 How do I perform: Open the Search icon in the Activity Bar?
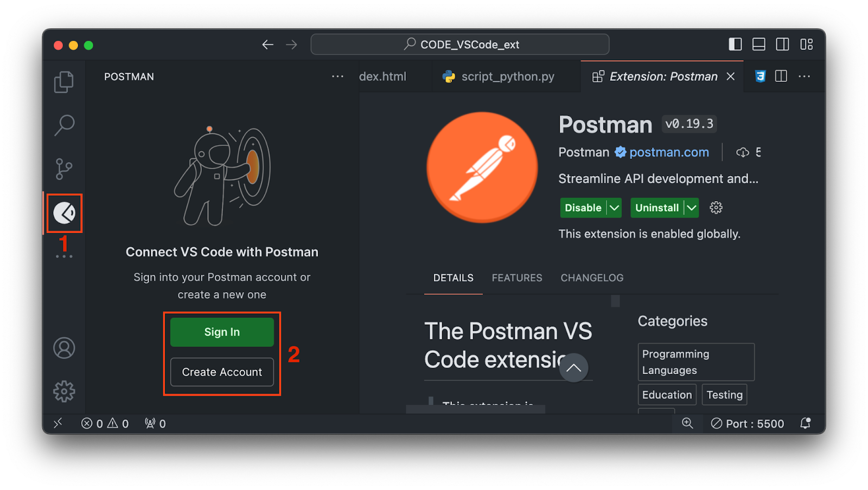(x=63, y=125)
